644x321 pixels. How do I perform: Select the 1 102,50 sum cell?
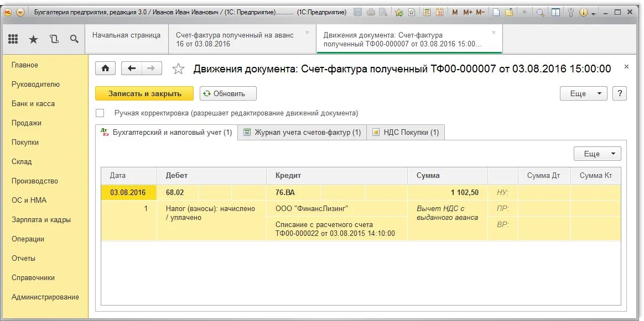point(448,192)
